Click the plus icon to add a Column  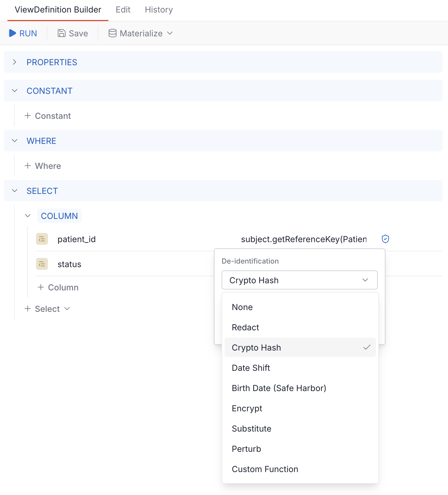coord(41,287)
